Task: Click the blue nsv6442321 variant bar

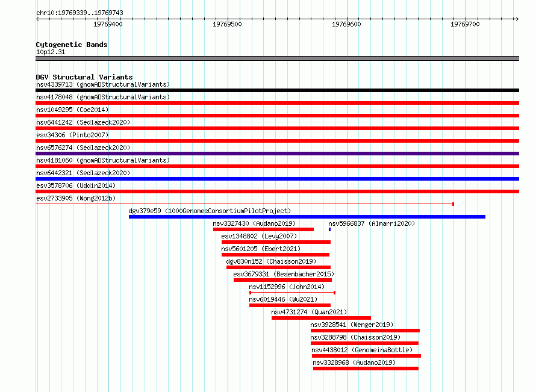Action: coord(277,179)
